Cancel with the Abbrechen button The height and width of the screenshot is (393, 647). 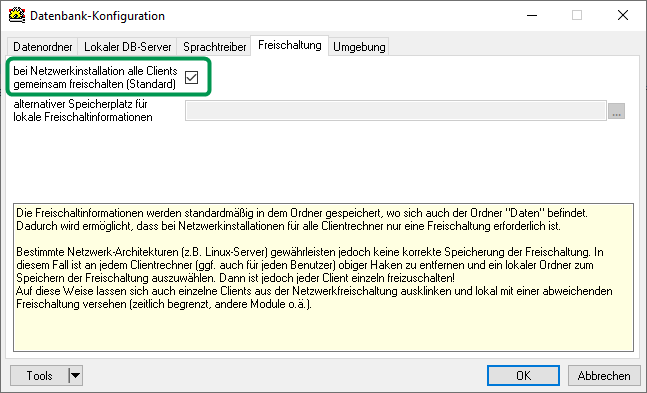click(604, 376)
